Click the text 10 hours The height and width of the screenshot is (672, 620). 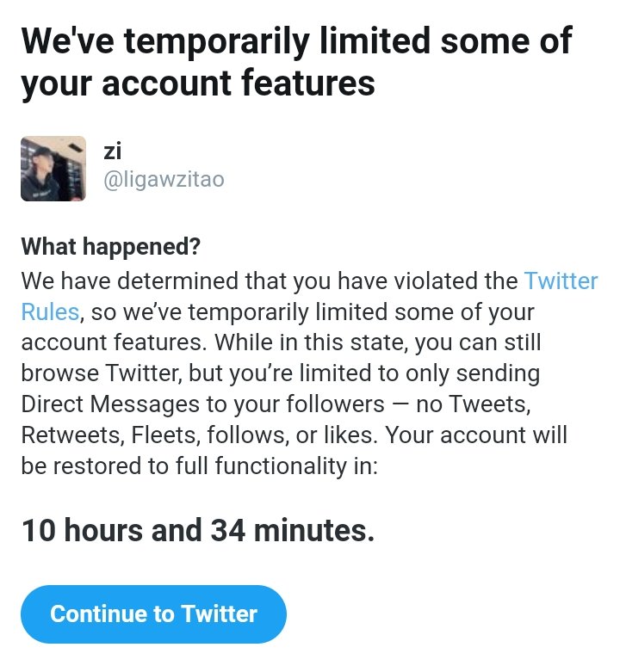[x=82, y=530]
